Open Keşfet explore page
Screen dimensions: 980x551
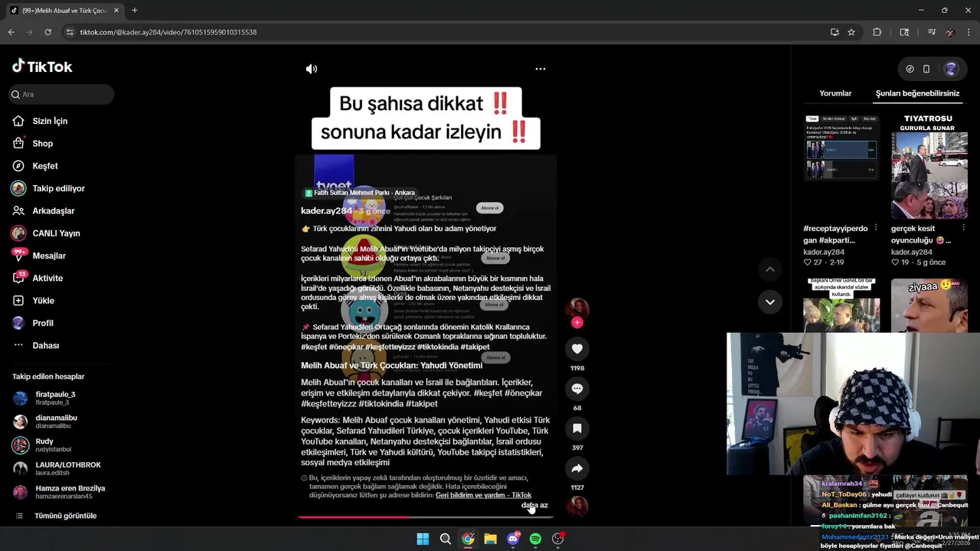pos(44,166)
